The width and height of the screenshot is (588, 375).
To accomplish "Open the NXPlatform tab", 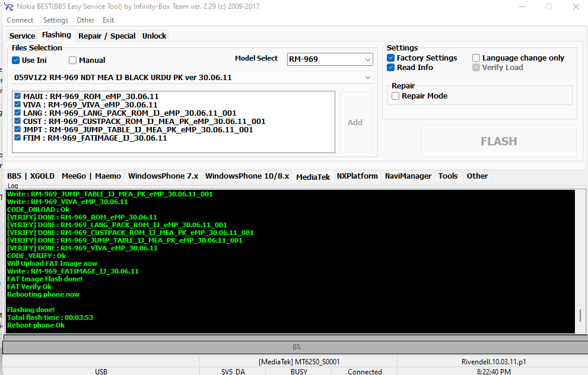I will (x=357, y=176).
